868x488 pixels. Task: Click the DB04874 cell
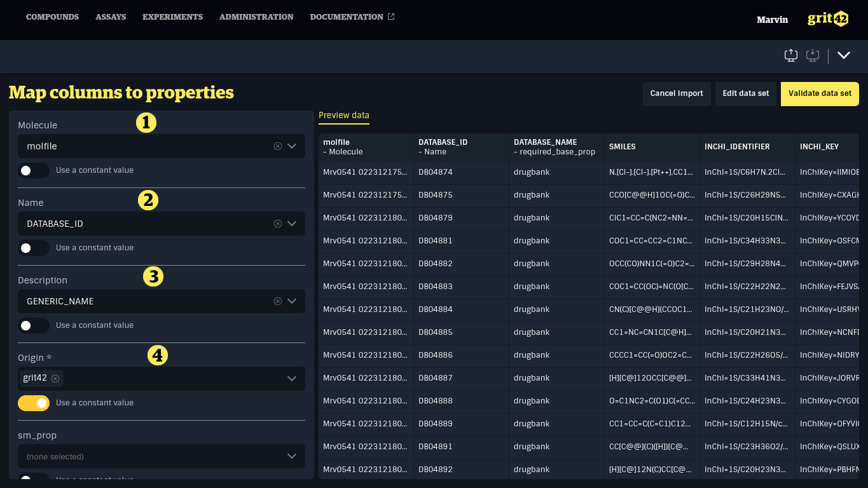(x=462, y=172)
